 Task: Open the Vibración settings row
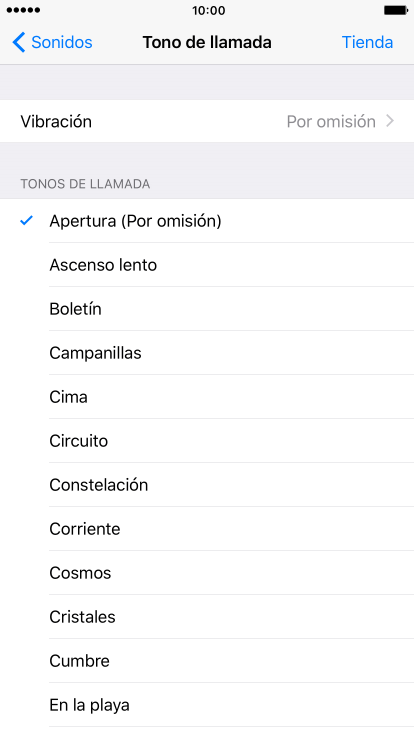tap(207, 121)
